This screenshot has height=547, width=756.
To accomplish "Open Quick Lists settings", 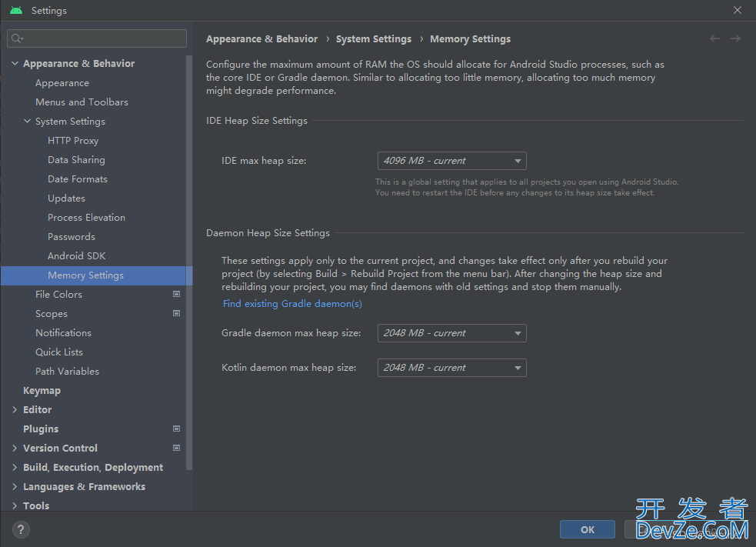I will [59, 352].
